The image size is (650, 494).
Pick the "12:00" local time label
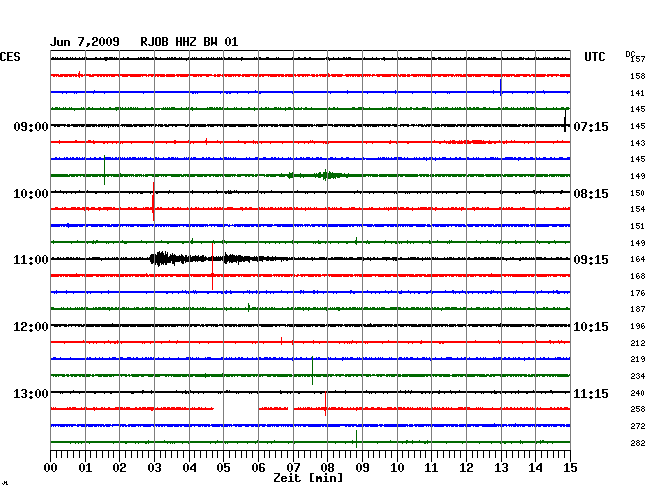click(31, 327)
